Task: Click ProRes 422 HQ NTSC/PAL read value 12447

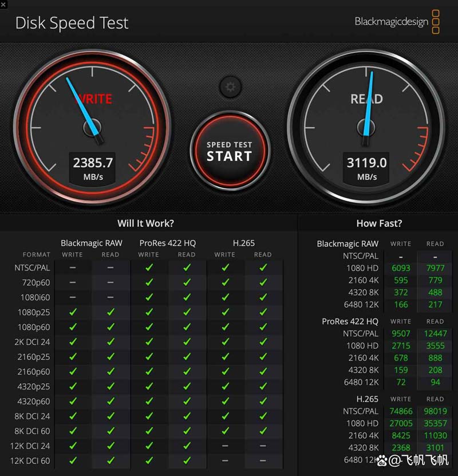Action: (435, 333)
